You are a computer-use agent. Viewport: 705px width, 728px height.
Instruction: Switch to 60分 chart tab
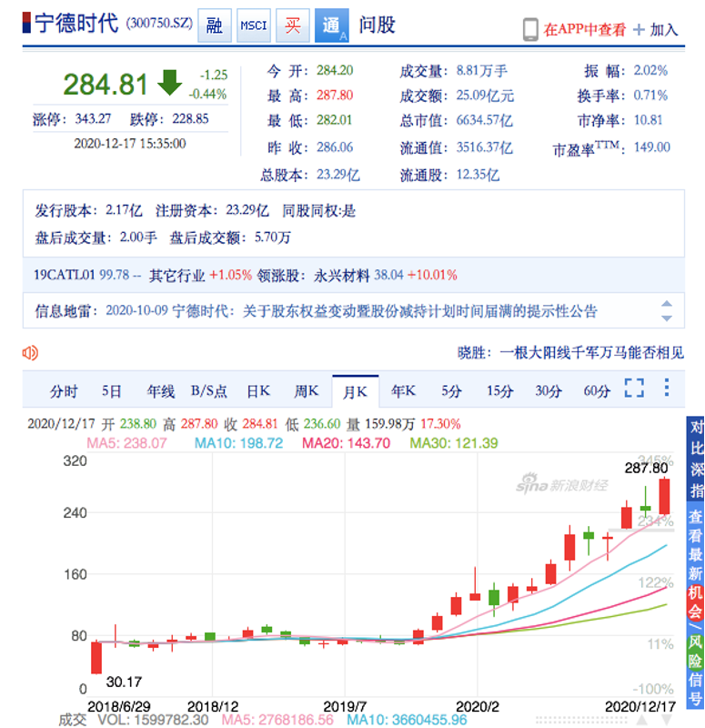tap(597, 391)
